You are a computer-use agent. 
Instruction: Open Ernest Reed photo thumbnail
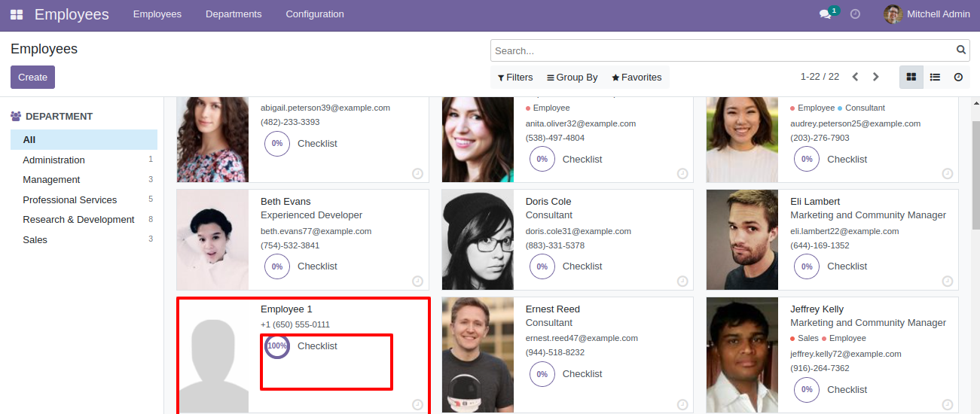(478, 355)
